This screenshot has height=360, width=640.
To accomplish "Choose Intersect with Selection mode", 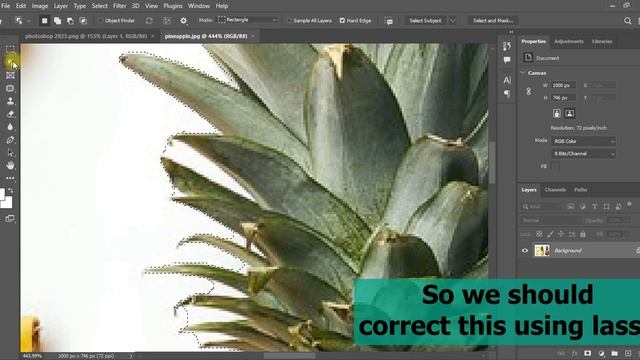I will coord(83,20).
